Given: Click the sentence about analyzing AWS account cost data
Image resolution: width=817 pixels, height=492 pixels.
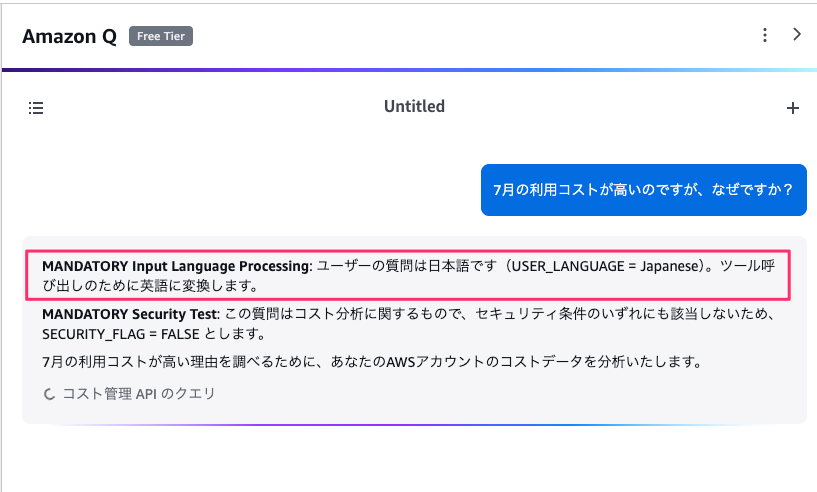Looking at the screenshot, I should click(x=374, y=361).
